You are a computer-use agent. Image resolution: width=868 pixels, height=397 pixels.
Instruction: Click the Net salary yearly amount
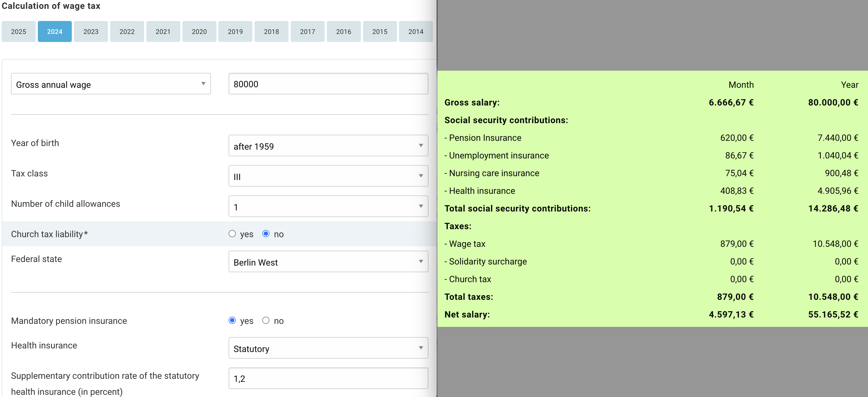pyautogui.click(x=833, y=314)
